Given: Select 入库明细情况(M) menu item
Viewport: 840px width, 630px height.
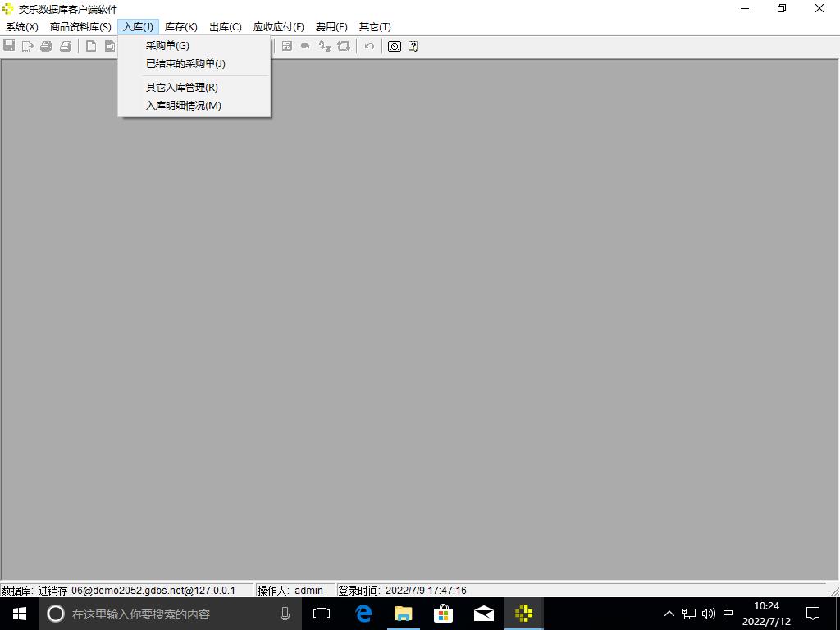Looking at the screenshot, I should [x=183, y=106].
